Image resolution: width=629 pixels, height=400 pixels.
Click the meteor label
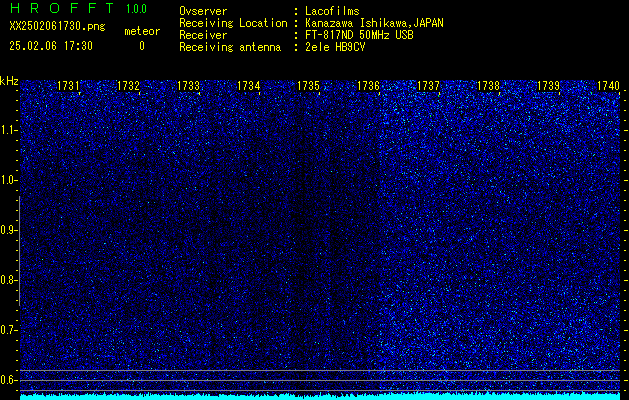coord(142,31)
